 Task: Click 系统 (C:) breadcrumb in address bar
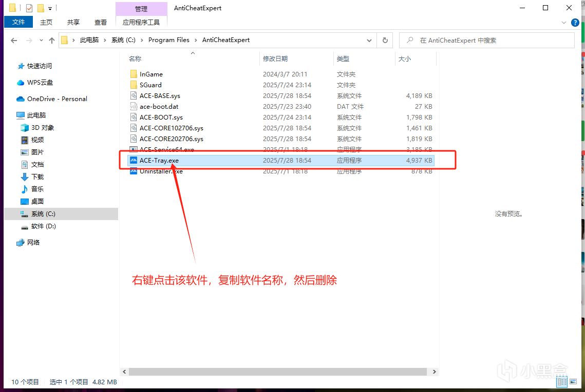(x=123, y=40)
